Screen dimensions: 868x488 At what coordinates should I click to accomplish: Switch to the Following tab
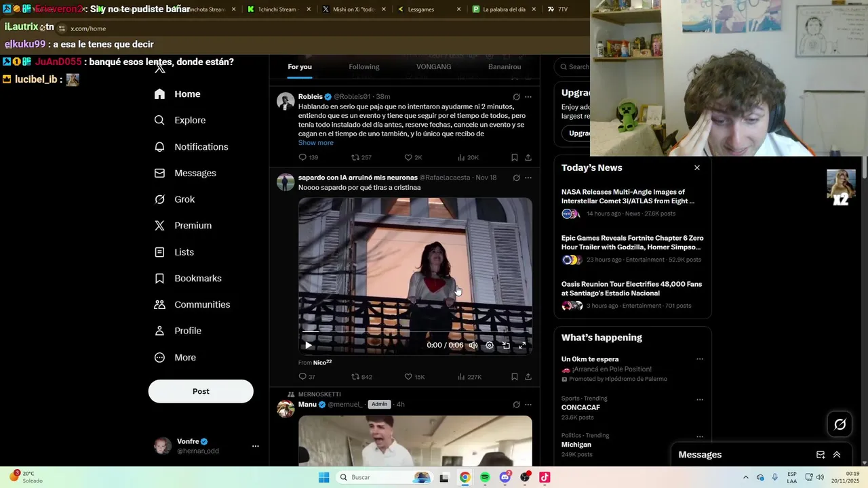click(x=364, y=66)
